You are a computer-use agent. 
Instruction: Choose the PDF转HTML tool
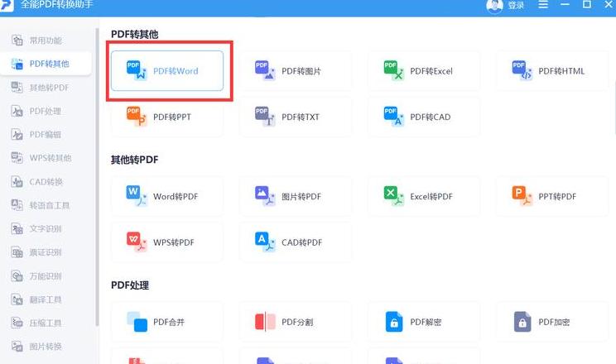pos(552,70)
